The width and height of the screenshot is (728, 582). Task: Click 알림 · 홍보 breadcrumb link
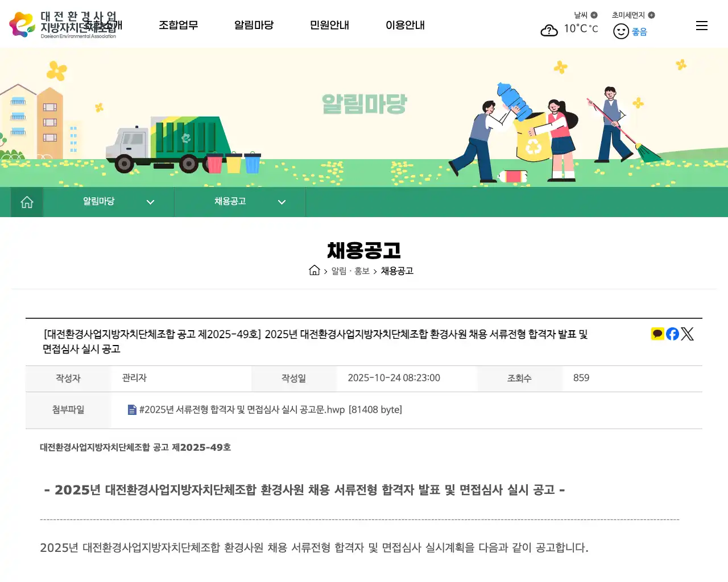coord(349,271)
